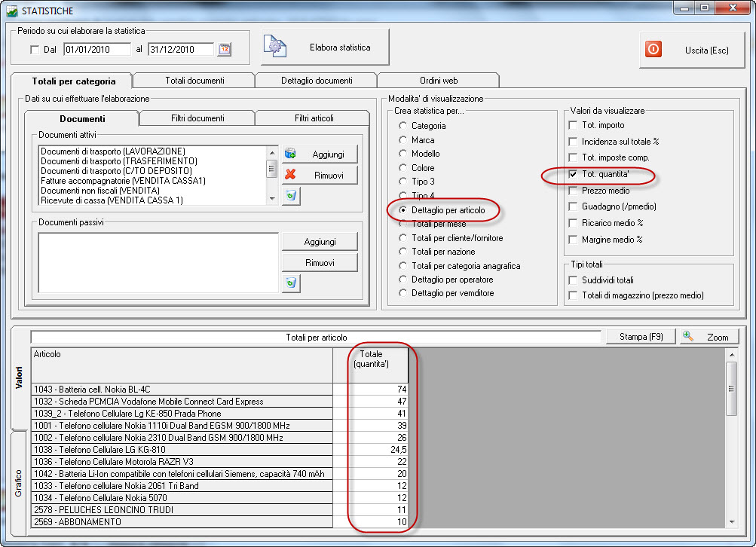The image size is (756, 547).
Task: Select Dettaglio per articolo radio option
Action: click(x=402, y=210)
